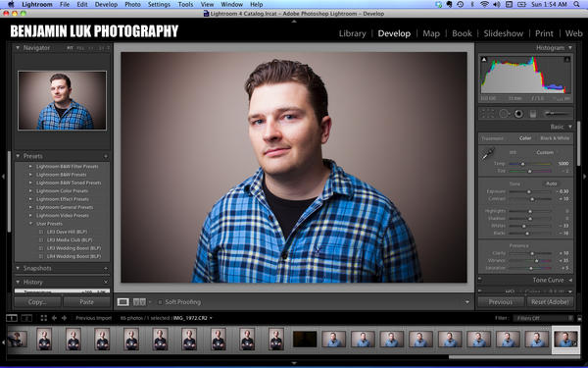588x368 pixels.
Task: Open White Balance Custom dropdown
Action: pyautogui.click(x=548, y=152)
